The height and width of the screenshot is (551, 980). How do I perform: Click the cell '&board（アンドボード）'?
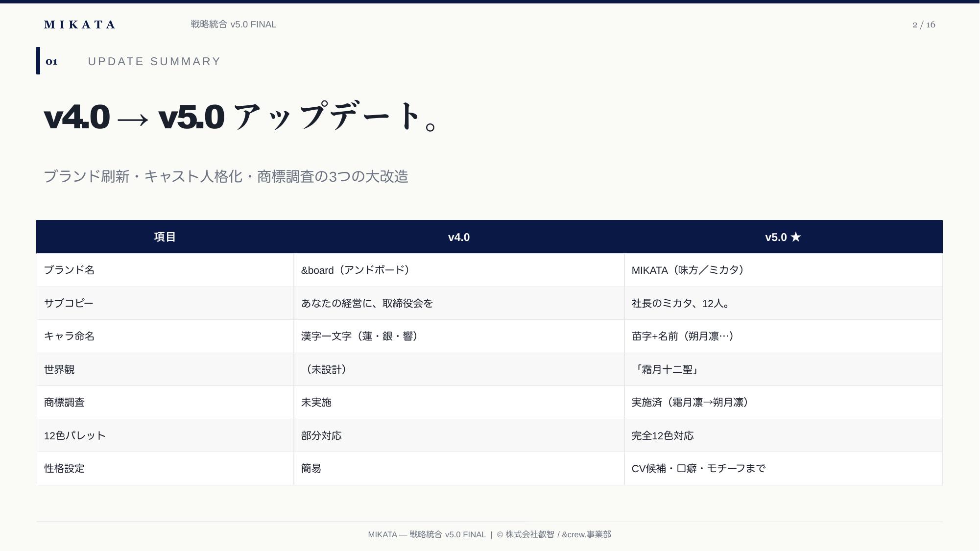pos(459,270)
